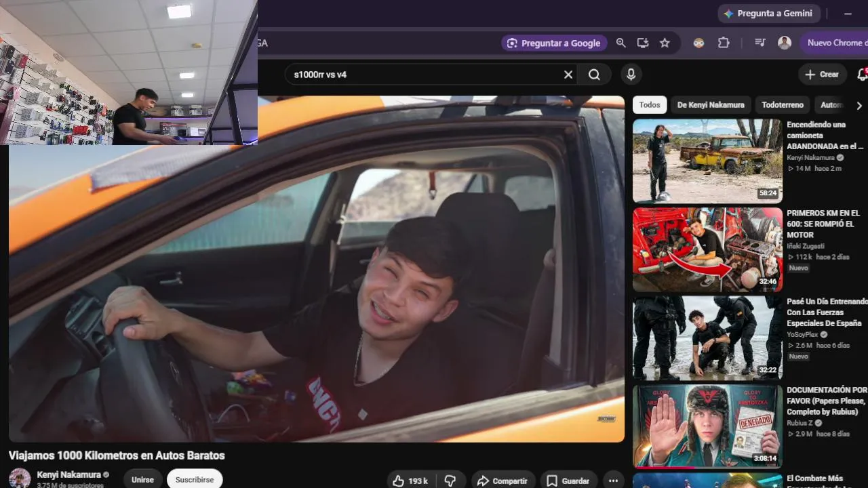Open the Papers Please video thumbnail
Image resolution: width=868 pixels, height=488 pixels.
pyautogui.click(x=707, y=426)
